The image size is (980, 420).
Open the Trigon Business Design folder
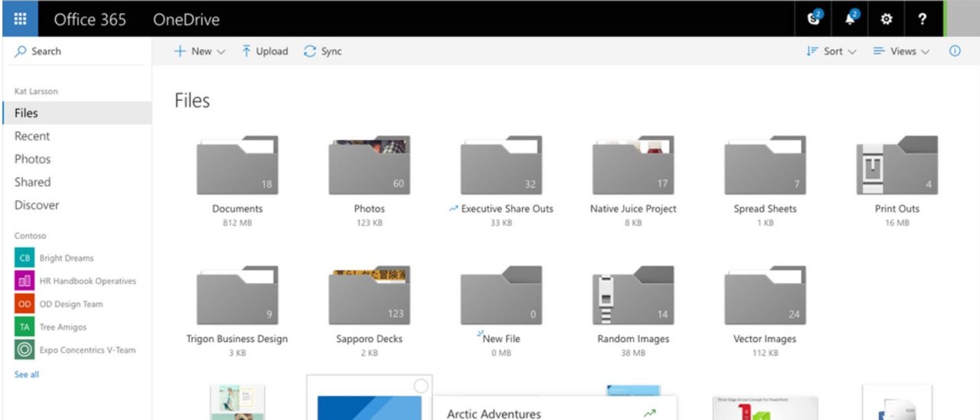(237, 296)
